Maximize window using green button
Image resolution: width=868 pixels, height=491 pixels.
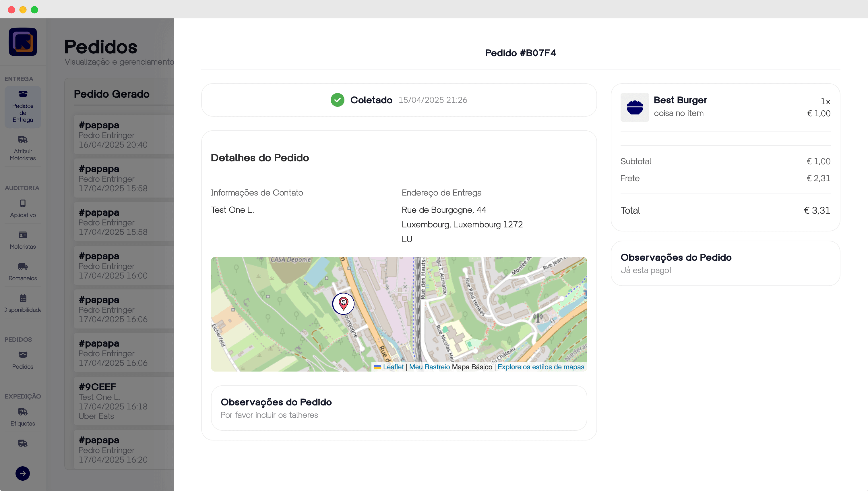(34, 10)
